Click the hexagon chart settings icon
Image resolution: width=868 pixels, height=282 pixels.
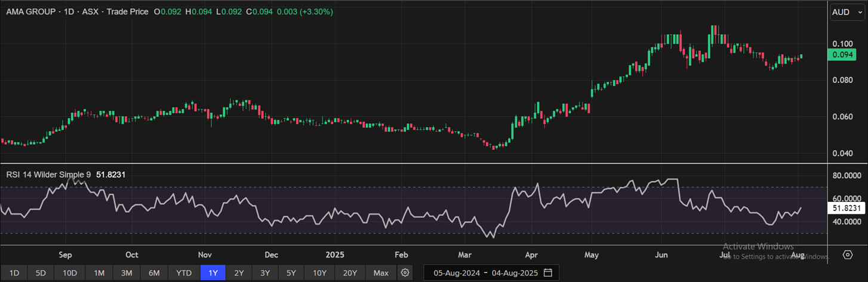click(x=848, y=255)
